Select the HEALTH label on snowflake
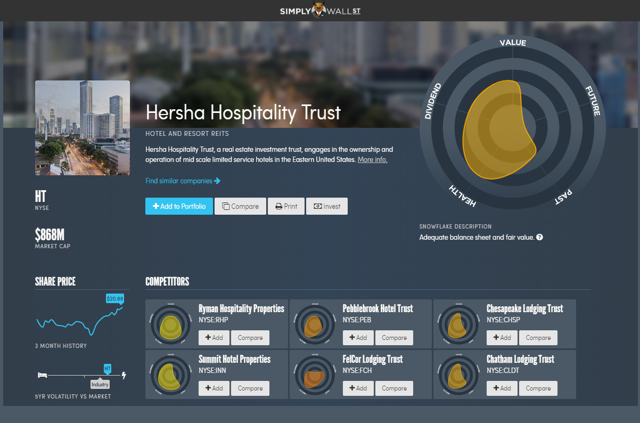This screenshot has width=640, height=423. tap(462, 196)
